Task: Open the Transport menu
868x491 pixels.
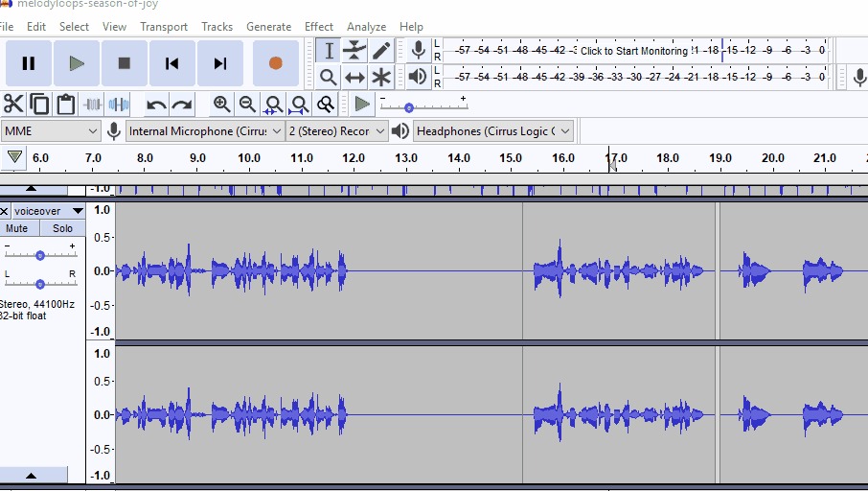Action: point(164,27)
